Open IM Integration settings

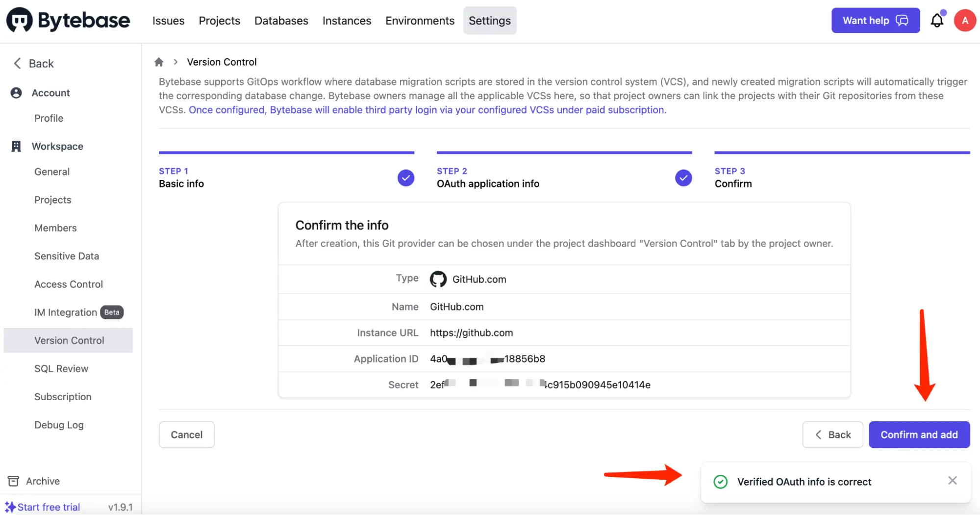coord(66,312)
